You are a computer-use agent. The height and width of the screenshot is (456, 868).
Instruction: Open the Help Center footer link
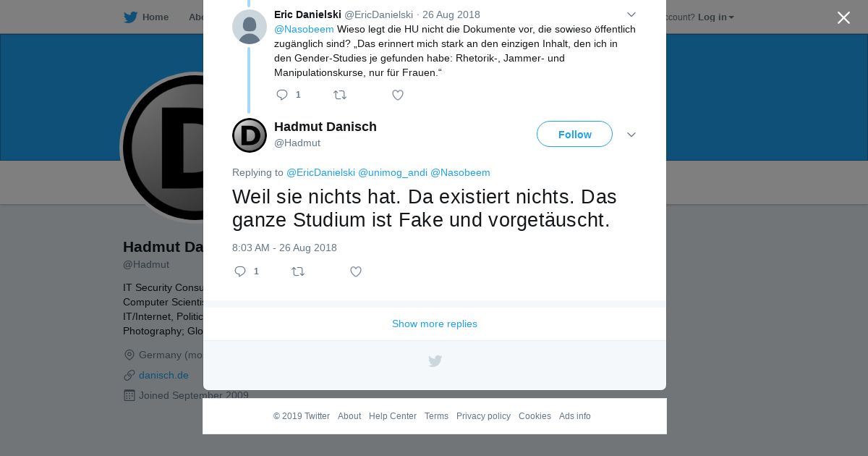point(393,416)
